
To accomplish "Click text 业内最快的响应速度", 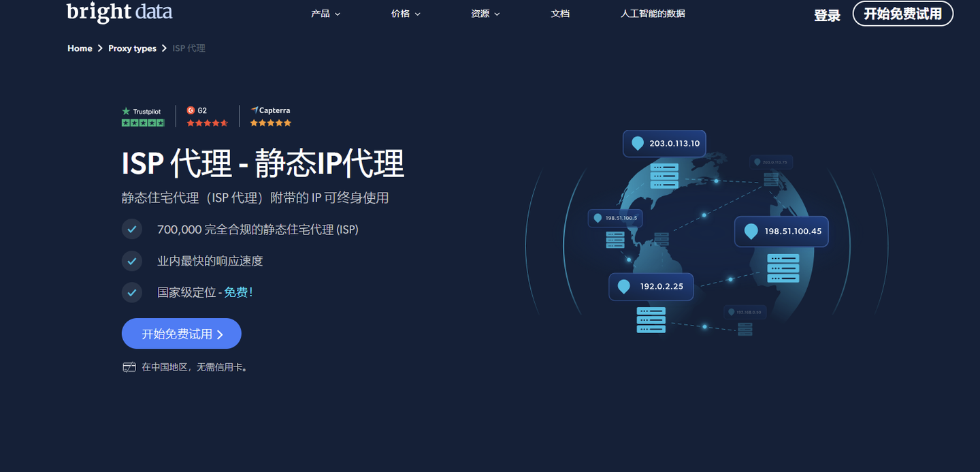I will pos(210,261).
